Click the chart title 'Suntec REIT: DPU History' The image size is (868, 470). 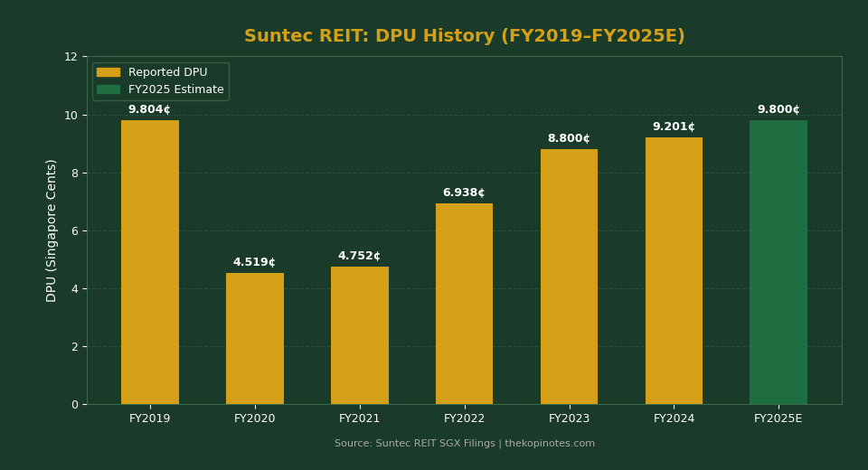click(465, 36)
